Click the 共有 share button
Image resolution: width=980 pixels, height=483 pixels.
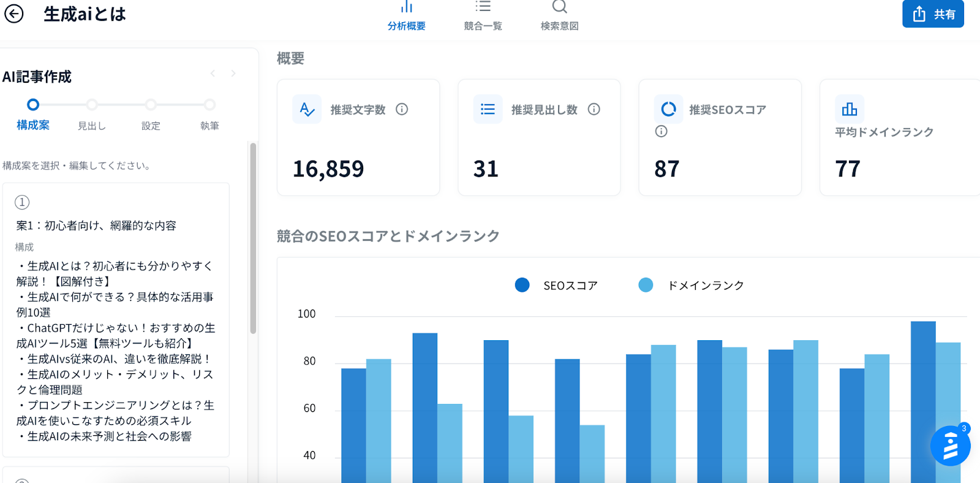pos(933,14)
